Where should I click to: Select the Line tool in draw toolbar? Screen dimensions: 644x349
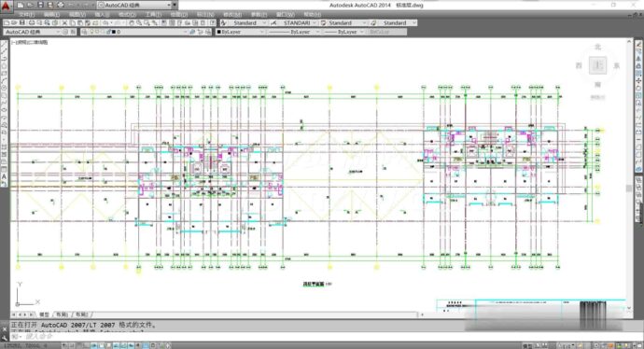coord(5,44)
